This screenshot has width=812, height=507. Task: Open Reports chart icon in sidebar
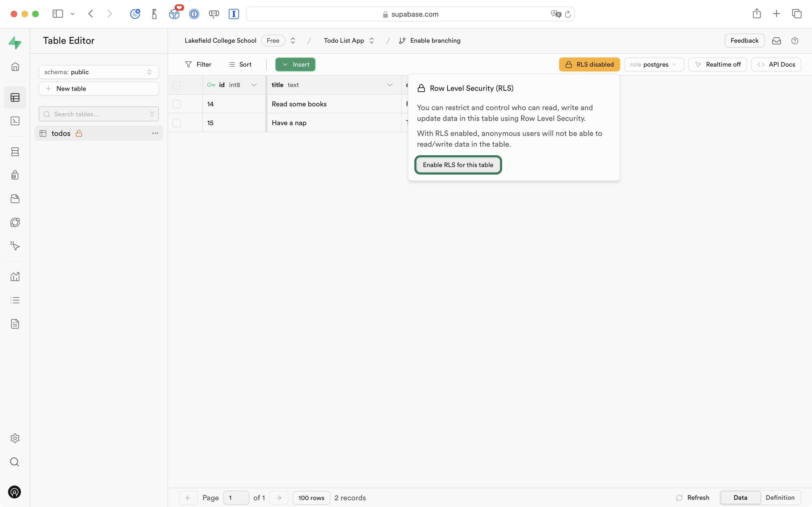[15, 277]
